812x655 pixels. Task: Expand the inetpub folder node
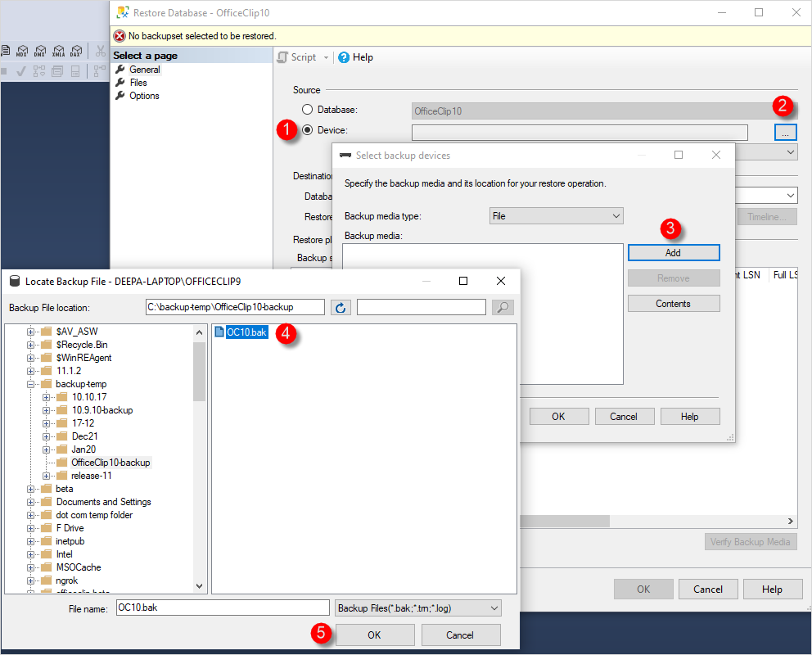click(30, 542)
